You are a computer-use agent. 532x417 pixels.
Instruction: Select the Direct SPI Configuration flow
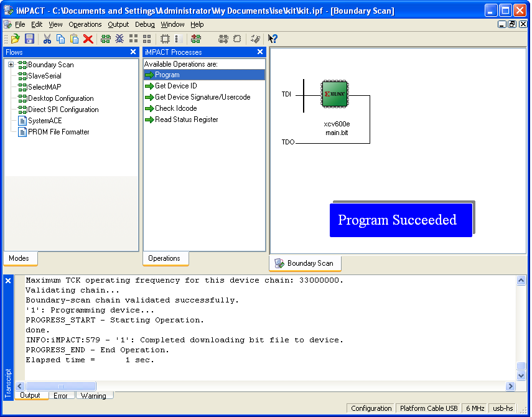point(63,110)
